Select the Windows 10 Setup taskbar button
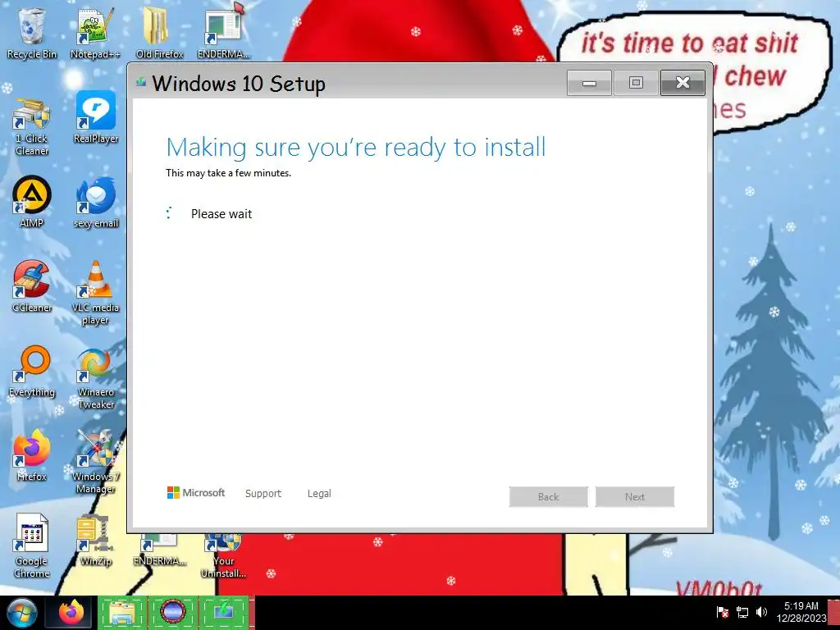This screenshot has width=840, height=630. coord(223,613)
